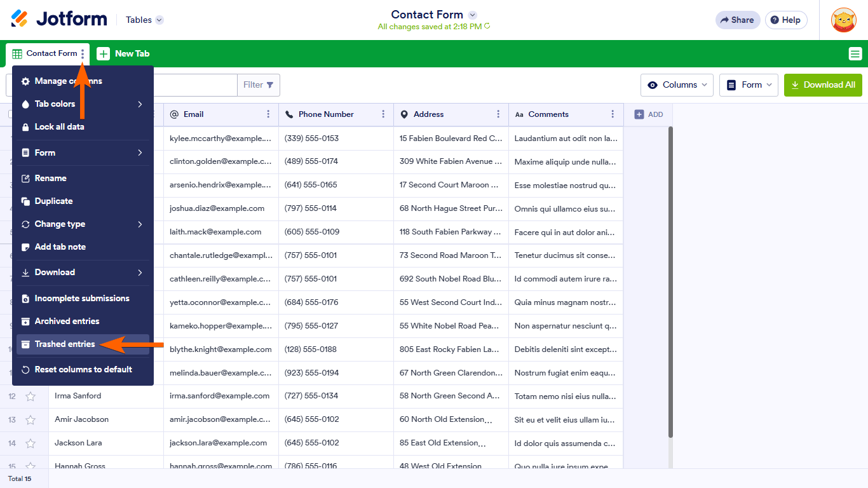Click the ADD column plus icon
868x488 pixels.
tap(639, 114)
